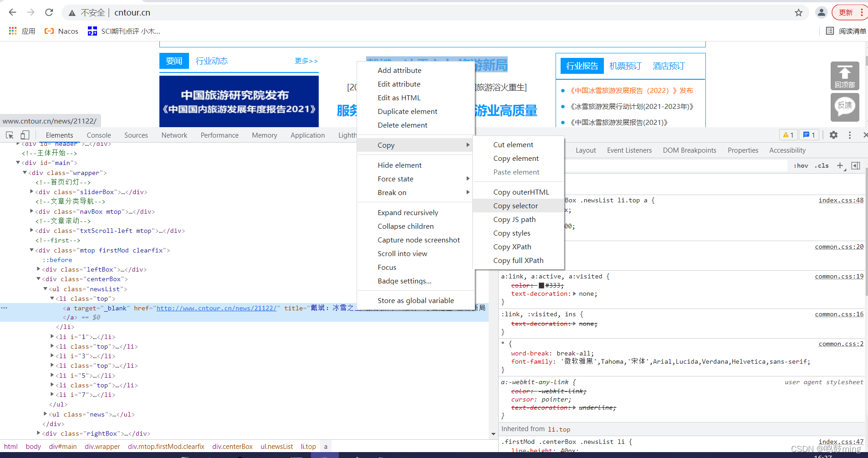
Task: Select Edit as HTML menu item
Action: click(416, 98)
